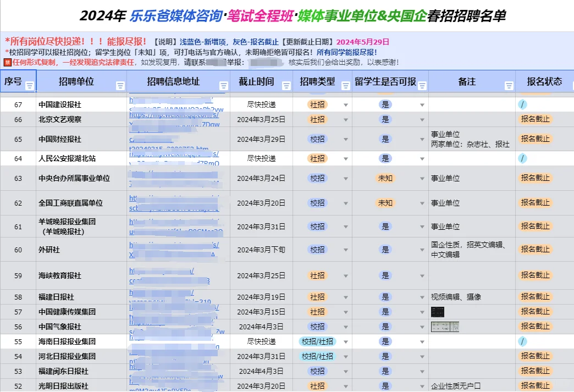Click red 禁 icon before copyright notice
Screen dimensions: 574x392
click(x=7, y=63)
